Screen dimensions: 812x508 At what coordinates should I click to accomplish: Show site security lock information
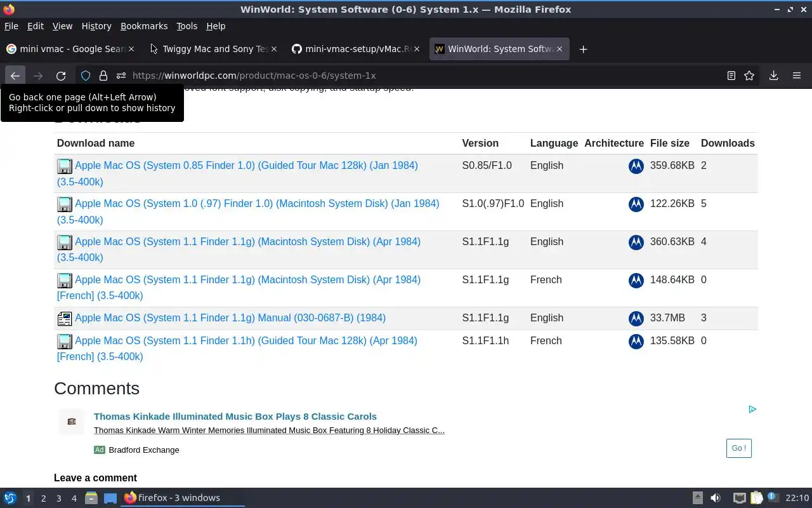pos(103,76)
